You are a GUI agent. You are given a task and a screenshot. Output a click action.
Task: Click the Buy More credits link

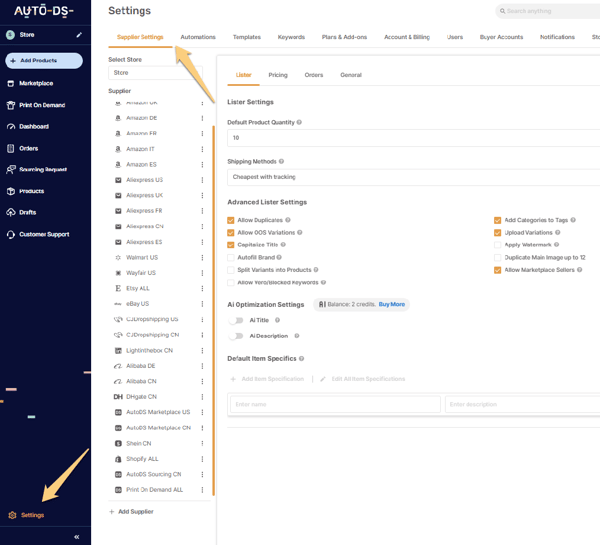(391, 304)
